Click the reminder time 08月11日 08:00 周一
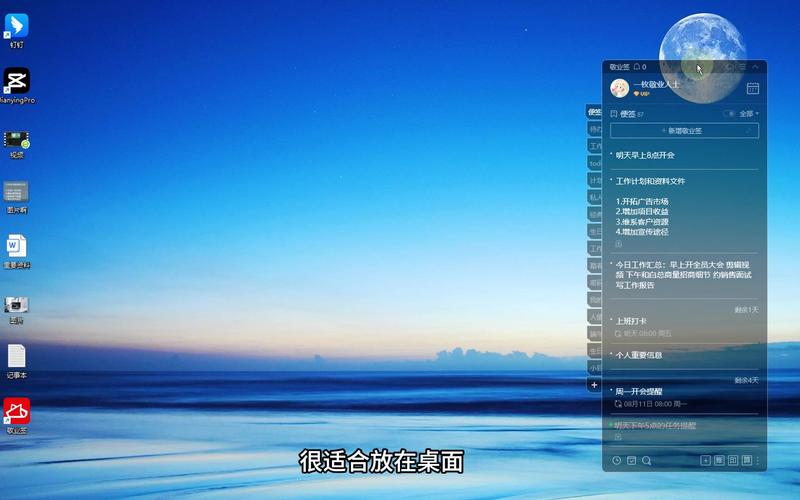Image resolution: width=800 pixels, height=500 pixels. pyautogui.click(x=652, y=404)
